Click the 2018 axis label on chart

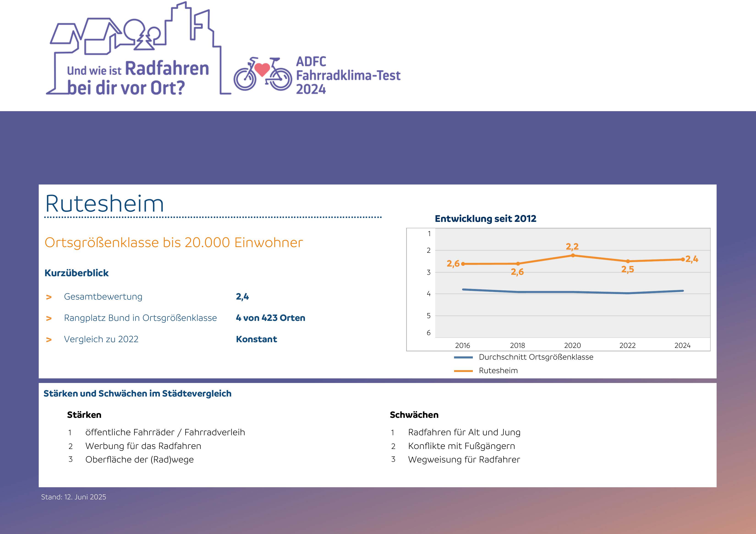pos(517,346)
